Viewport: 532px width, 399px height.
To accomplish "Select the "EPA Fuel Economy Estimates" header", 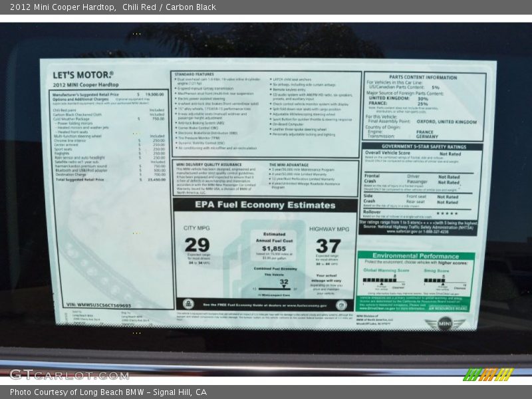I will click(x=265, y=205).
